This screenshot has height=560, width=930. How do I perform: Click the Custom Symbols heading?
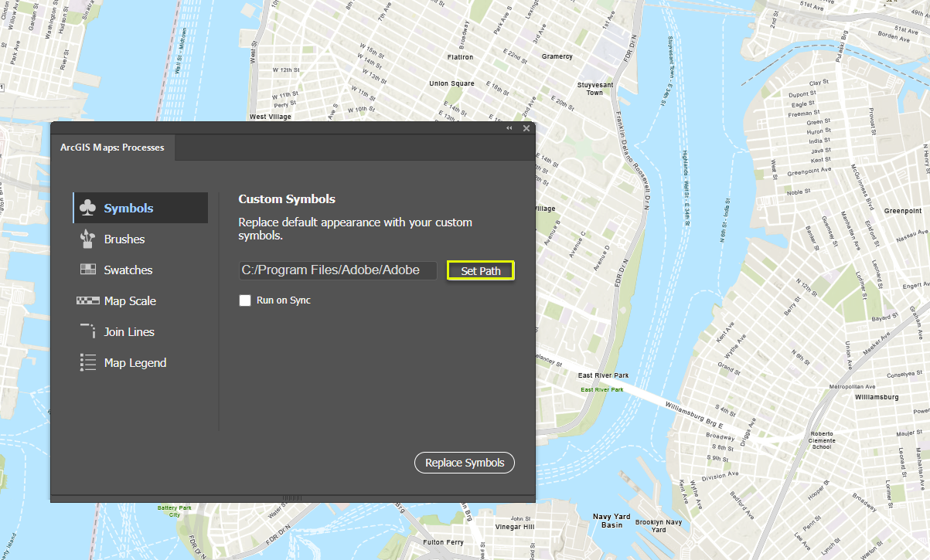[x=287, y=199]
